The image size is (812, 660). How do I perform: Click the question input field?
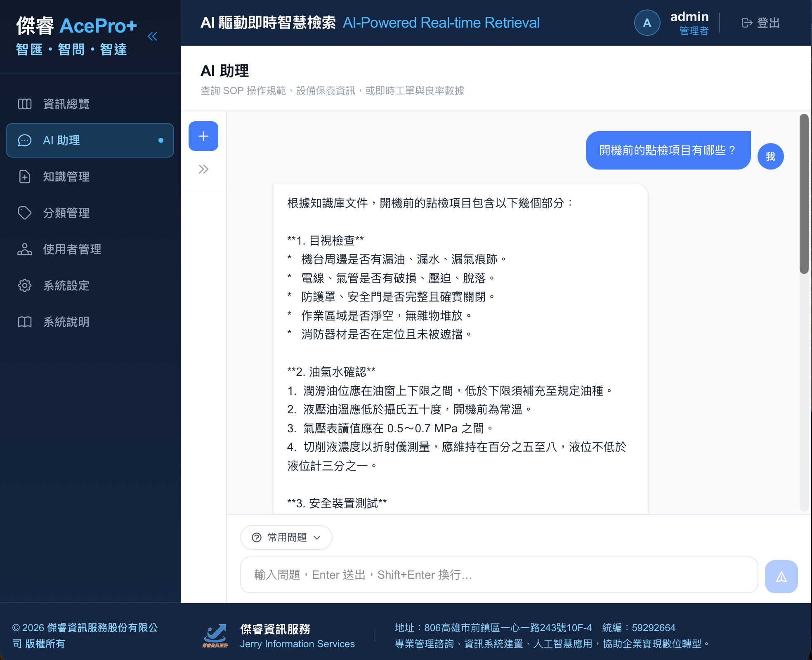pos(499,575)
